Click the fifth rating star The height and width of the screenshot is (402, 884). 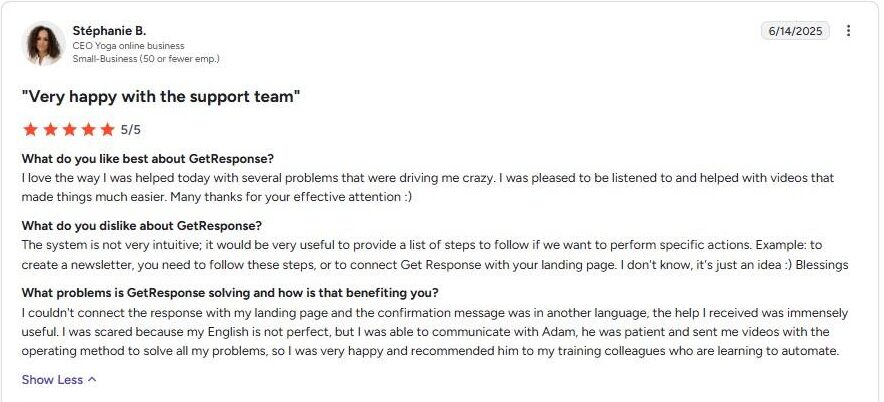click(107, 129)
